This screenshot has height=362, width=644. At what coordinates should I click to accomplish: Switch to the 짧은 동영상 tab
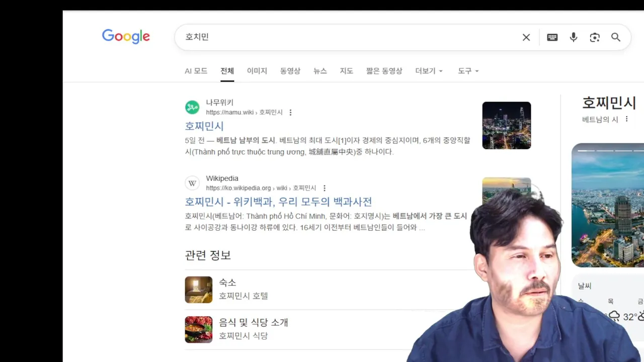(384, 71)
